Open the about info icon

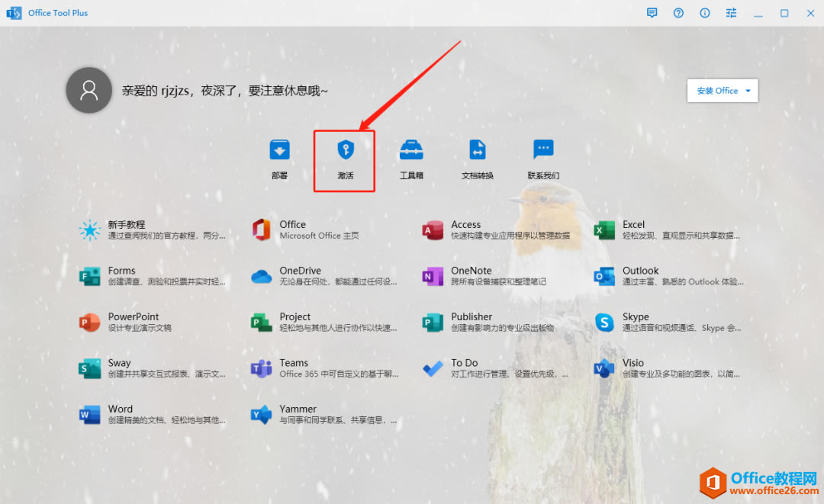click(705, 13)
